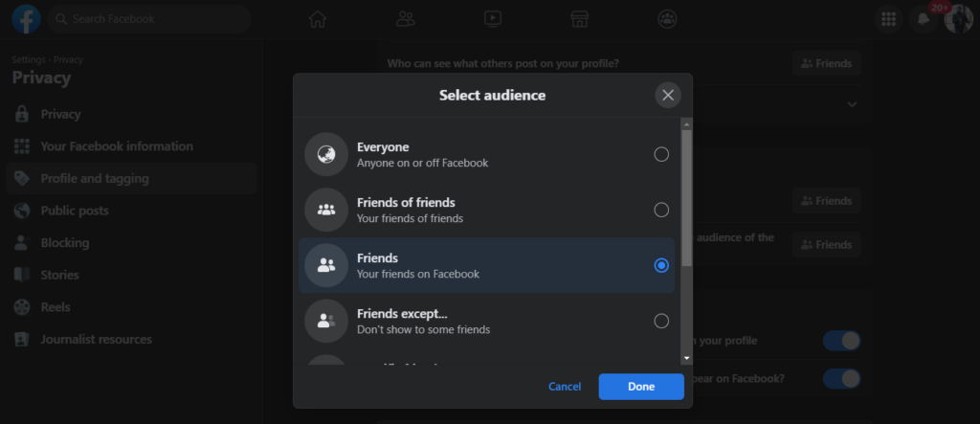Select the Friends radio button
Screen dimensions: 980x424
661,265
